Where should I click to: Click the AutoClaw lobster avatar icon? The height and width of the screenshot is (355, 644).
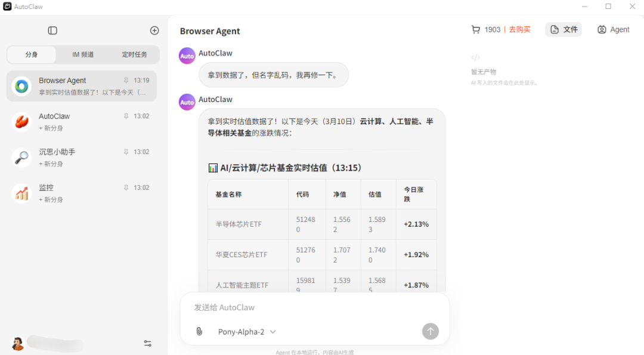[x=21, y=122]
